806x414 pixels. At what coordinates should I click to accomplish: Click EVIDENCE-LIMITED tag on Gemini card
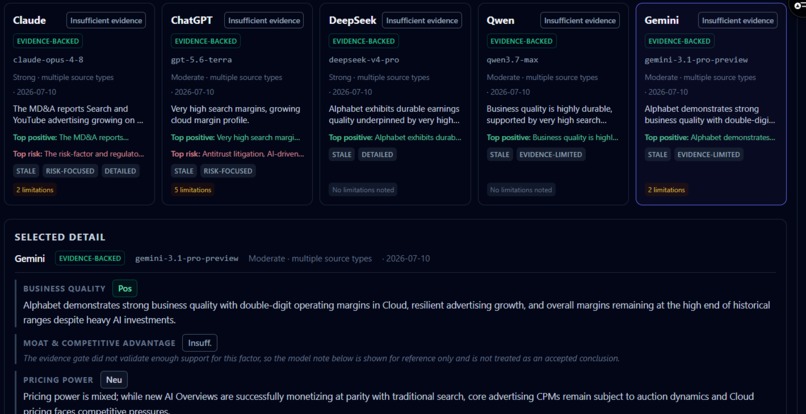tap(708, 155)
